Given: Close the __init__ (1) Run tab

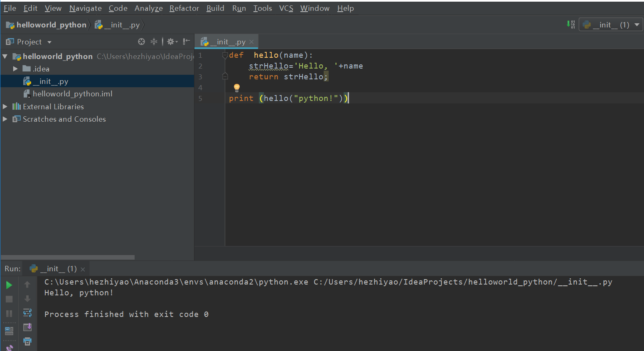Looking at the screenshot, I should (x=83, y=269).
